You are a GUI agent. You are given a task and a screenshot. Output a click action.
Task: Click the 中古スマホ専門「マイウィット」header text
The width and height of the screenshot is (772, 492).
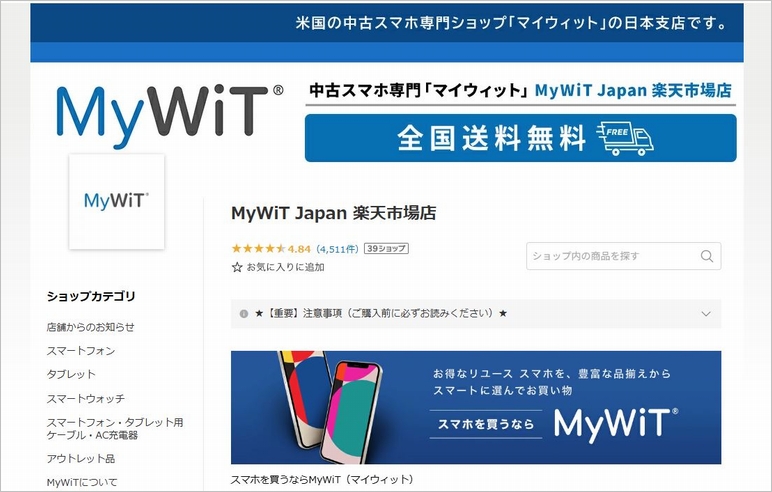click(419, 90)
